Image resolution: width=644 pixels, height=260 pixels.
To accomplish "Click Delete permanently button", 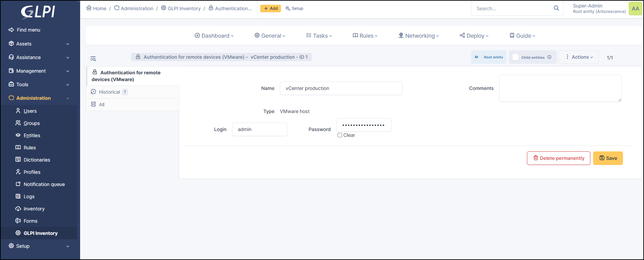I will pos(558,158).
